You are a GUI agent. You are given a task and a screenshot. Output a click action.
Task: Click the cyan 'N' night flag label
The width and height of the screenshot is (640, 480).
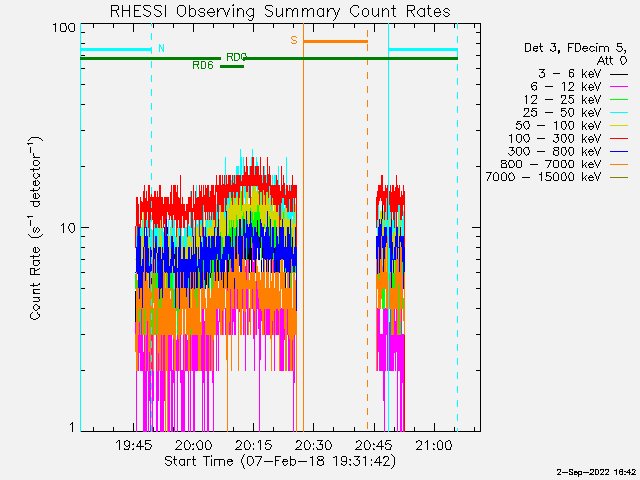[x=161, y=49]
